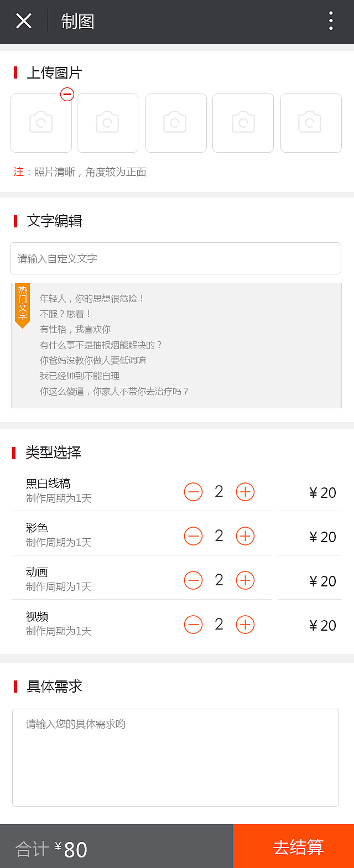354x868 pixels.
Task: Tap the last camera upload slot
Action: pos(311,123)
